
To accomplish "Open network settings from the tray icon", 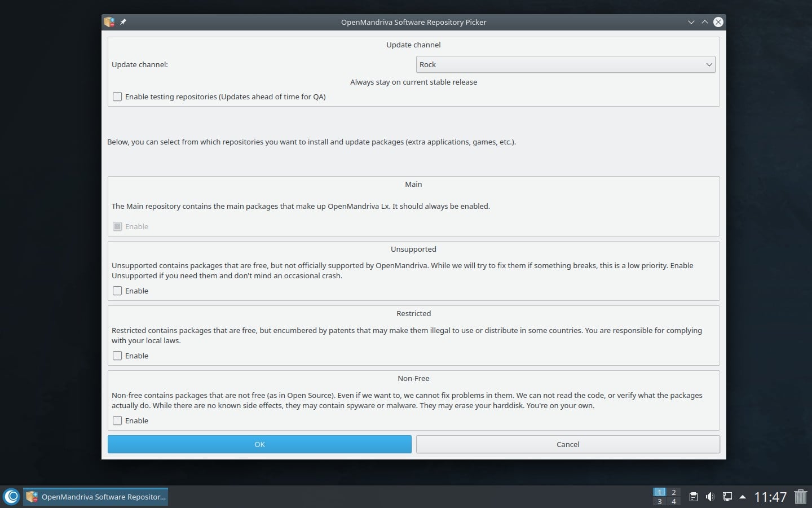I will (x=726, y=497).
